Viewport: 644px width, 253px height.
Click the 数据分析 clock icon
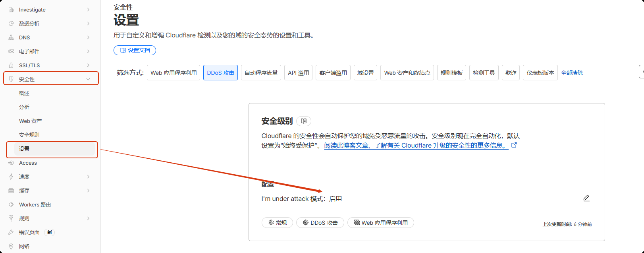tap(11, 23)
